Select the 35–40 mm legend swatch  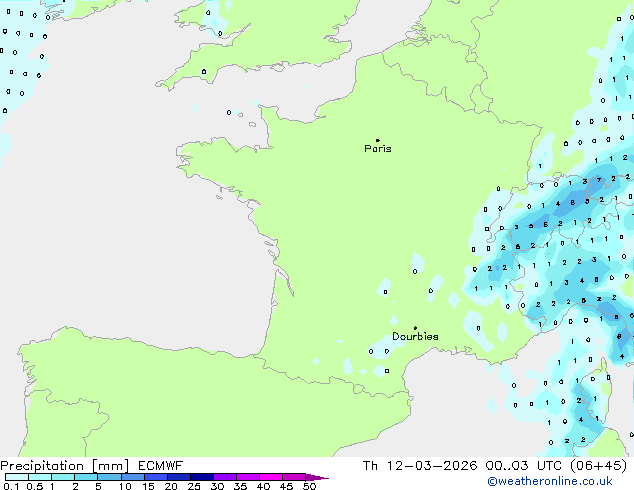247,477
